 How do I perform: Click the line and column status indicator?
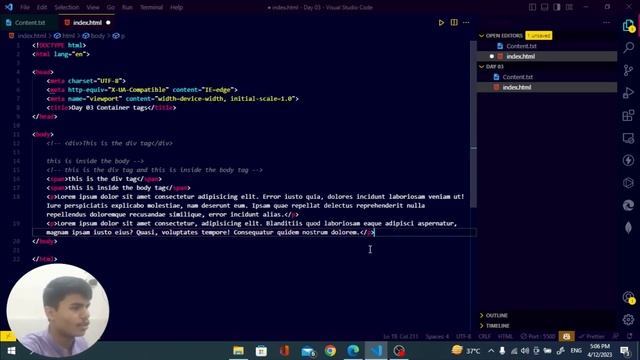point(400,336)
